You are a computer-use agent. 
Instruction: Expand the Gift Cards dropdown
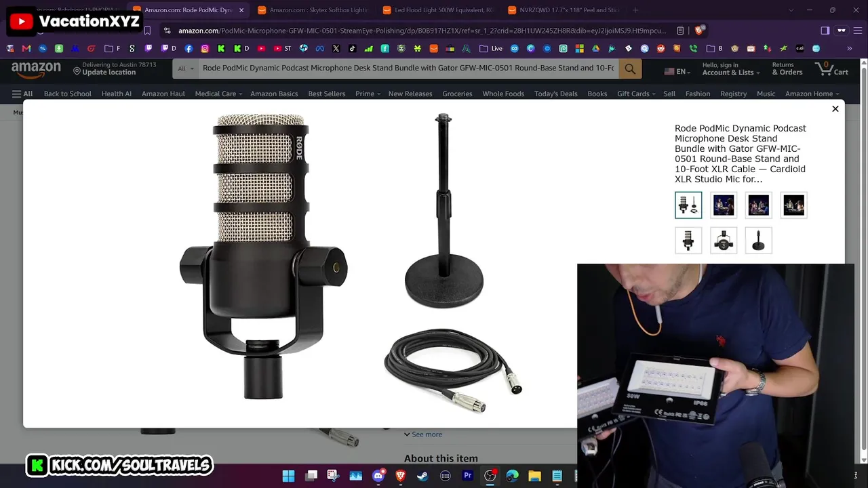click(x=636, y=94)
